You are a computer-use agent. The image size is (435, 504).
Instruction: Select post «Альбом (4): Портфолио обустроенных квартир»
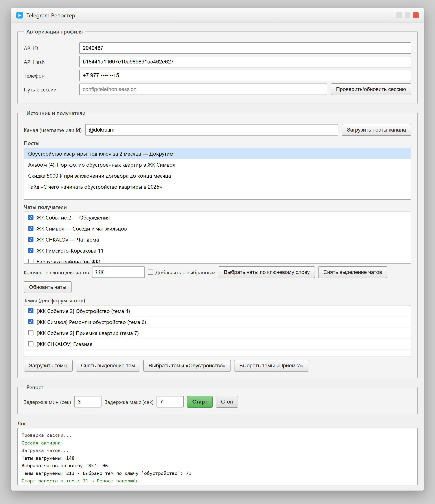[x=217, y=165]
